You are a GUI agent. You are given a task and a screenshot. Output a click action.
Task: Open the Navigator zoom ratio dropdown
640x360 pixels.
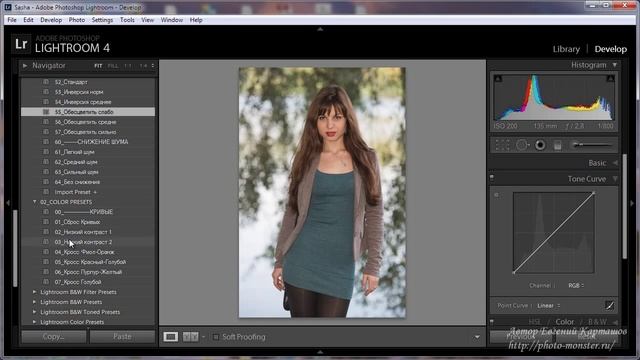point(153,66)
